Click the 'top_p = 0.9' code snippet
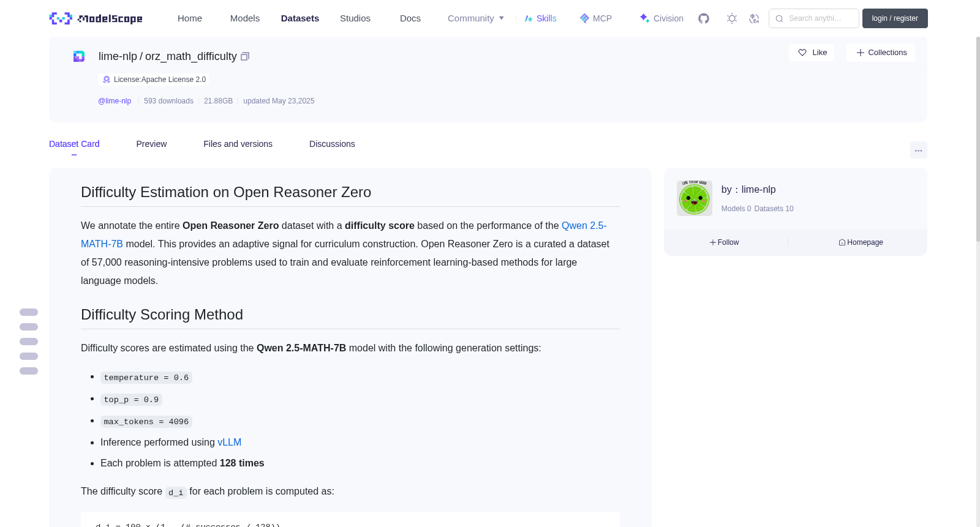 pyautogui.click(x=131, y=400)
